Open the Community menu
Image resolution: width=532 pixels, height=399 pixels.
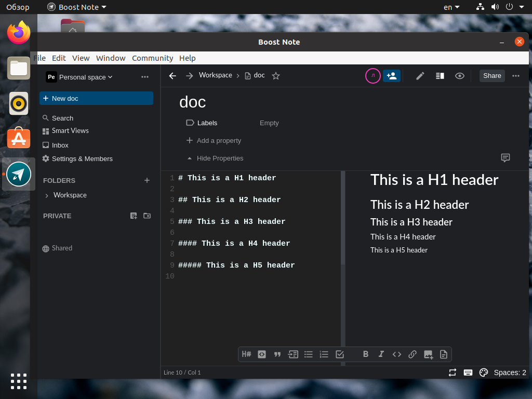pos(152,58)
